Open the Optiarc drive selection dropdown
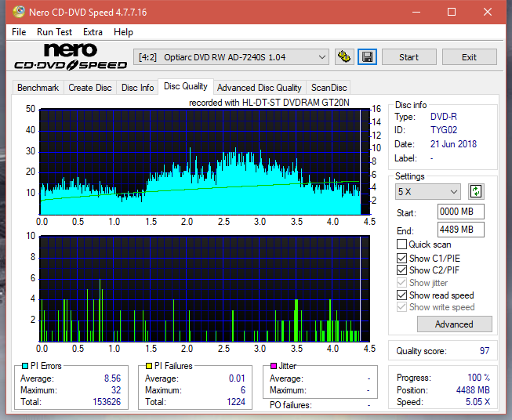512x420 pixels. pyautogui.click(x=231, y=57)
